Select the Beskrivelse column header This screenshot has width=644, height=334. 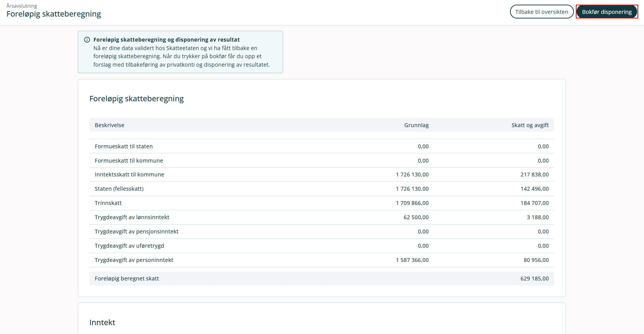(109, 125)
